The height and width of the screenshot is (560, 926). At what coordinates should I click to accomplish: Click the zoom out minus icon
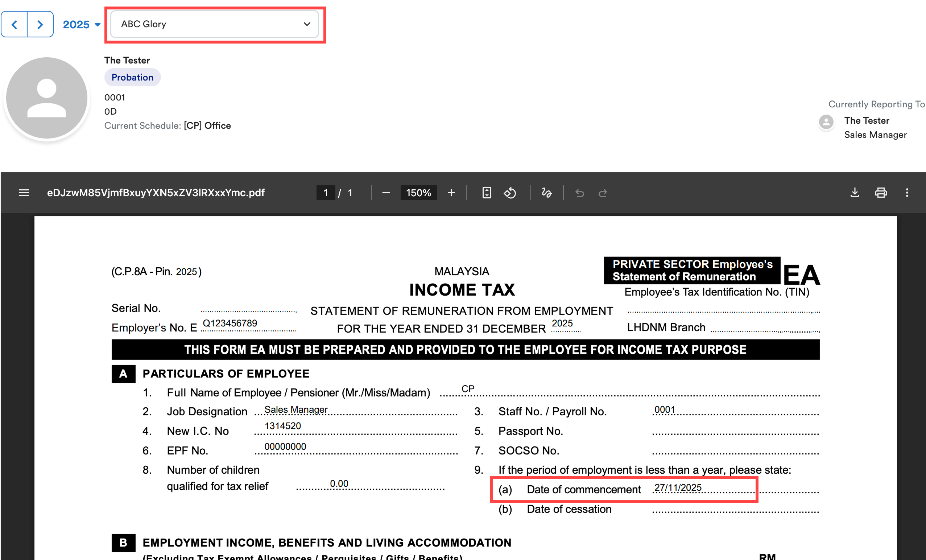386,193
